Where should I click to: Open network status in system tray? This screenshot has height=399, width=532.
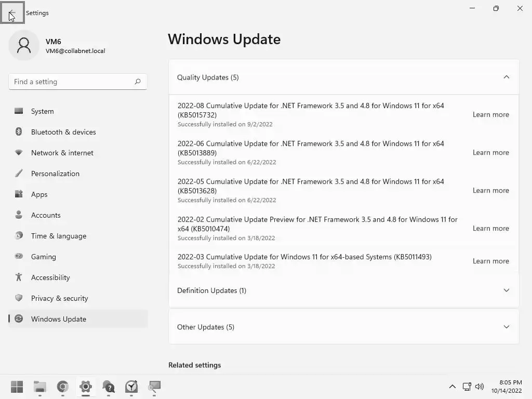467,387
